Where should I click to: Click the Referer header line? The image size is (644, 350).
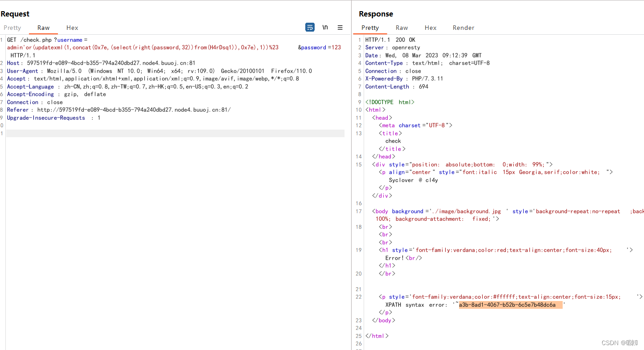[x=119, y=110]
